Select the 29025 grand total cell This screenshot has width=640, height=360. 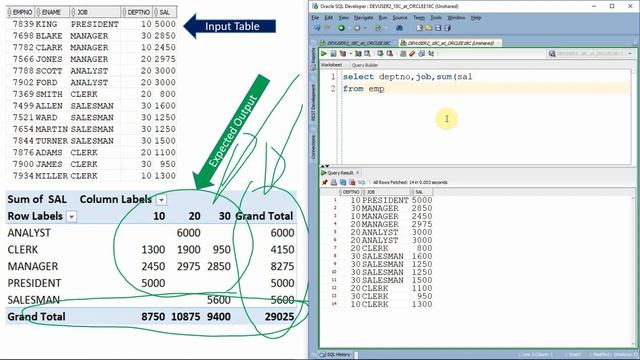pos(280,317)
